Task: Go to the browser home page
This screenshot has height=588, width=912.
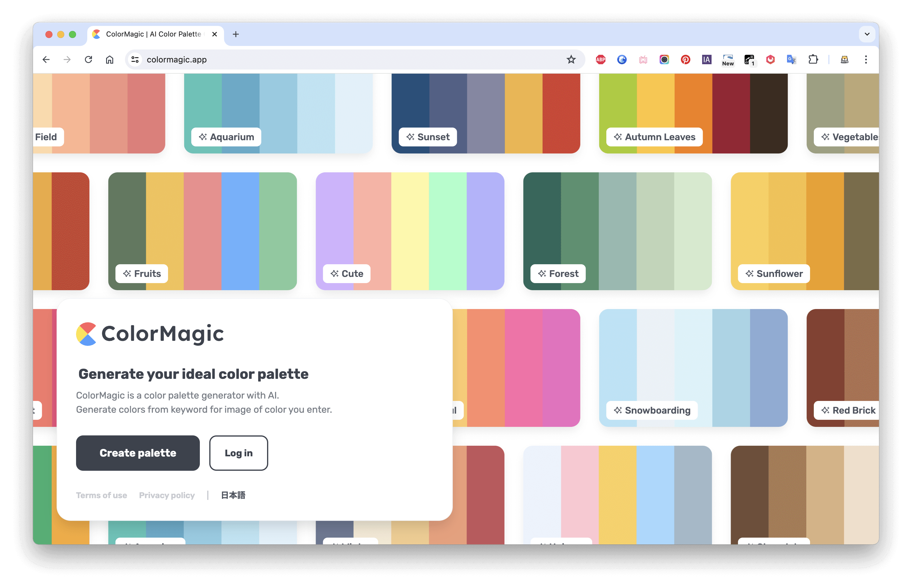Action: tap(110, 60)
